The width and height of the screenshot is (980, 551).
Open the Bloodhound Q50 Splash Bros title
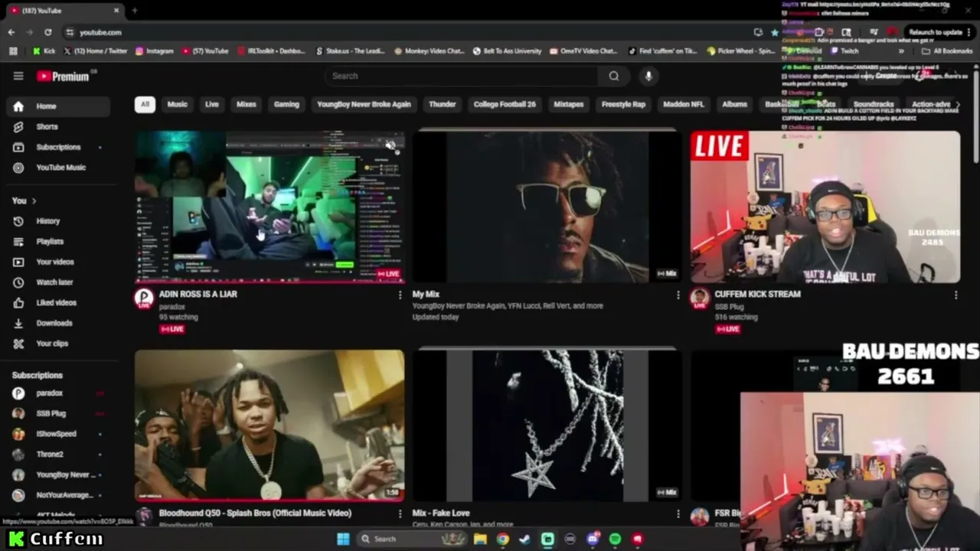click(x=255, y=514)
